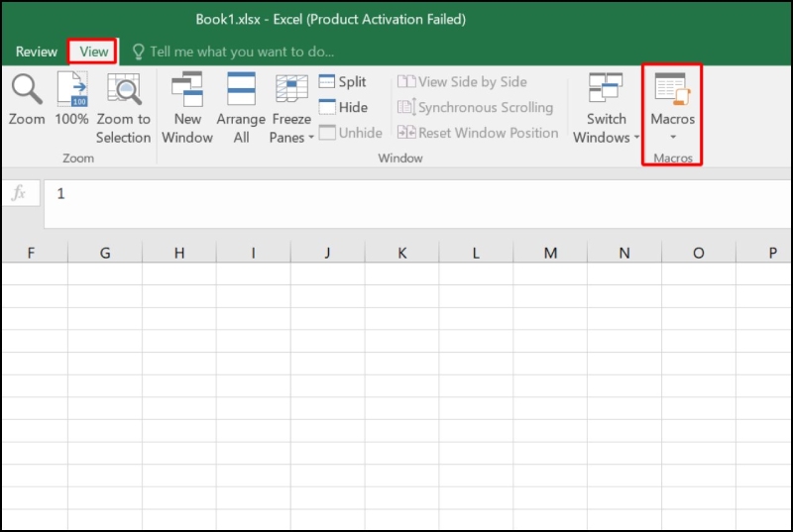Select column G header
Screen dimensions: 793x532
tap(105, 254)
